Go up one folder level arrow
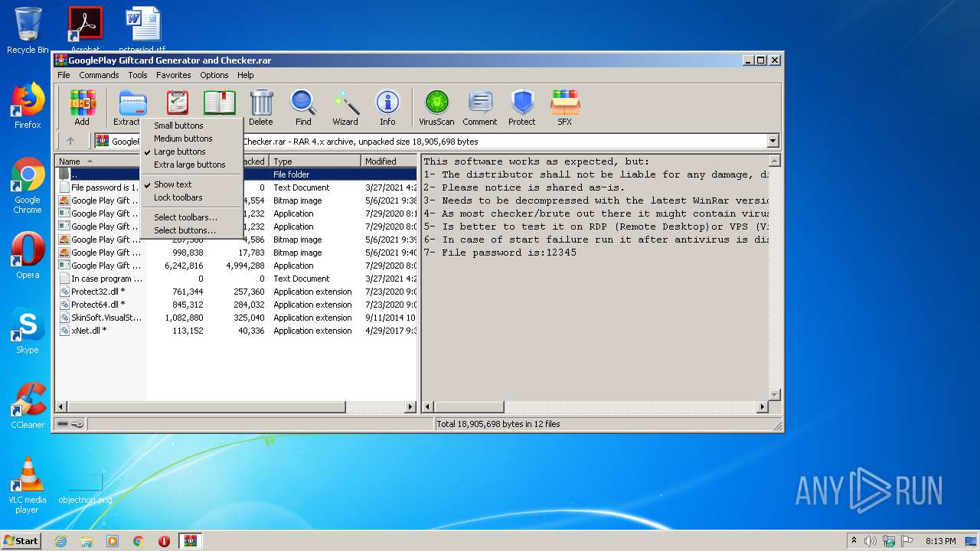 coord(70,141)
